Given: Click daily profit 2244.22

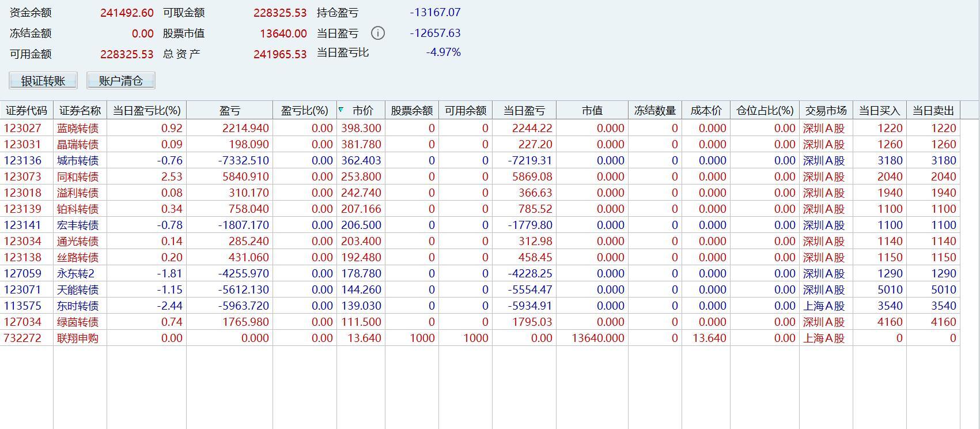Looking at the screenshot, I should pyautogui.click(x=532, y=128).
